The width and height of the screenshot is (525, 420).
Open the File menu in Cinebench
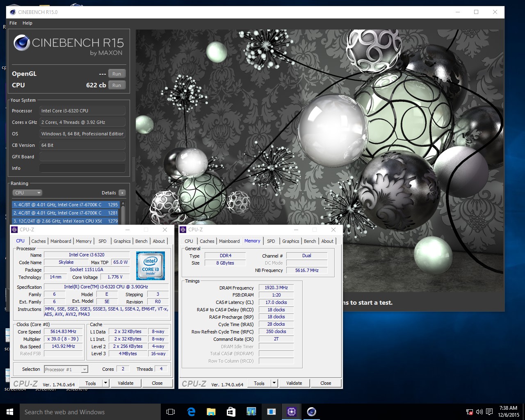point(13,23)
